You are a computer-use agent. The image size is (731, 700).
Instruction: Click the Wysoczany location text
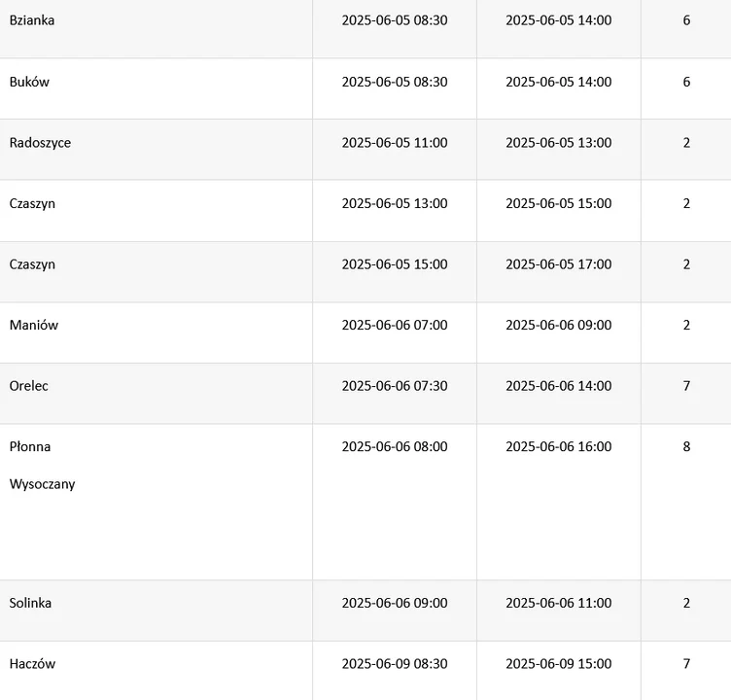[42, 484]
